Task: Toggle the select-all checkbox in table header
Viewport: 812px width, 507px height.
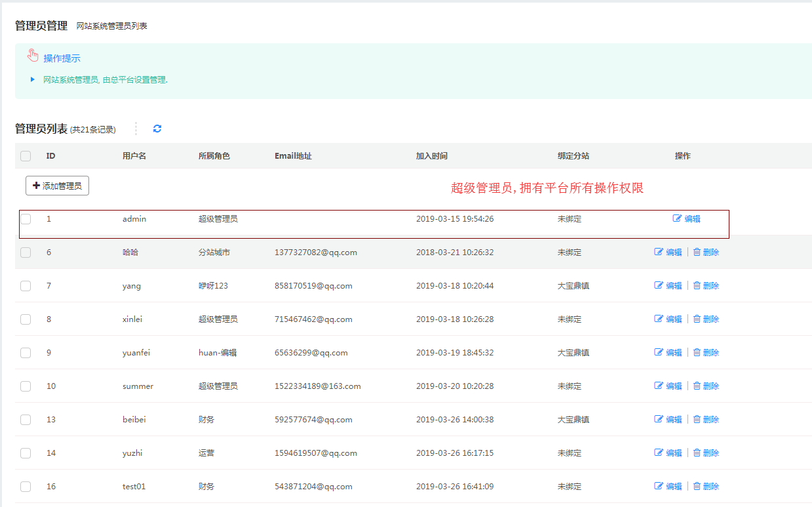Action: pos(26,156)
